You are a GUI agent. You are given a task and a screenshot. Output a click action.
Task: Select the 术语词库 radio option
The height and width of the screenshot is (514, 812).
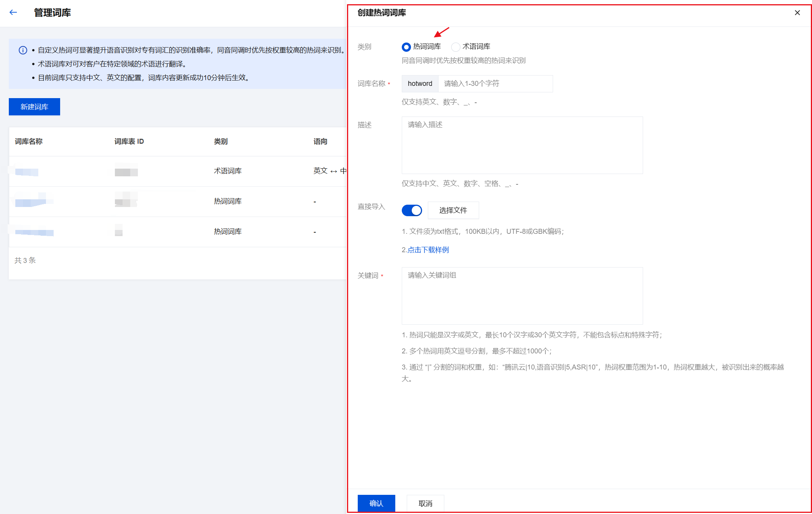[x=456, y=47]
